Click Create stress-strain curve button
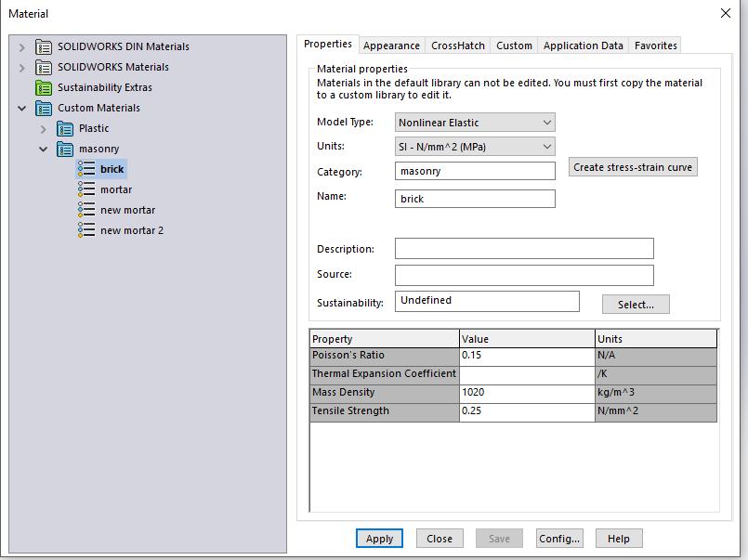The height and width of the screenshot is (560, 748). (633, 167)
